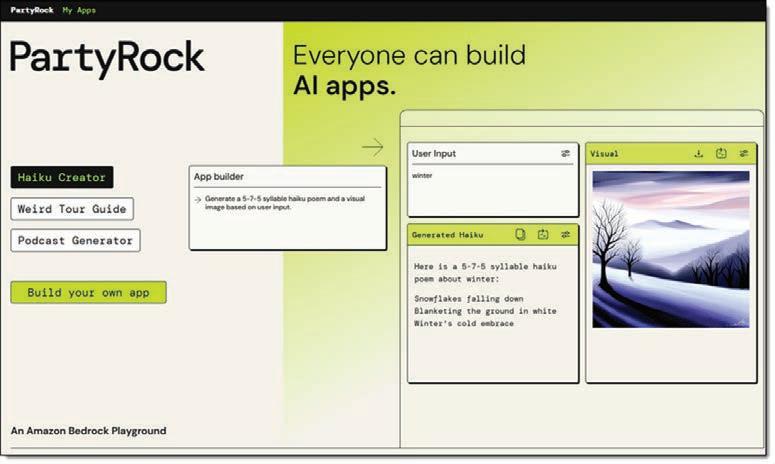
Task: Click 'An Amazon Bedrock Playground' footer text
Action: click(x=88, y=431)
